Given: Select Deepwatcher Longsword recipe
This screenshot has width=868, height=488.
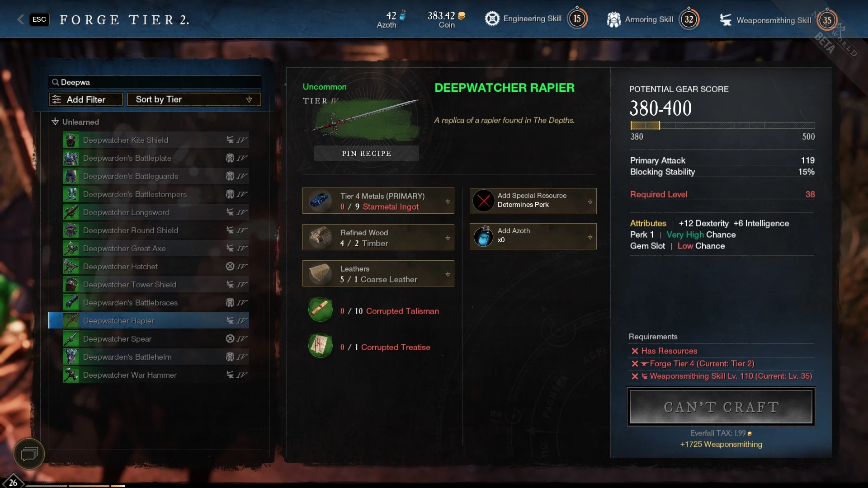Looking at the screenshot, I should tap(156, 212).
